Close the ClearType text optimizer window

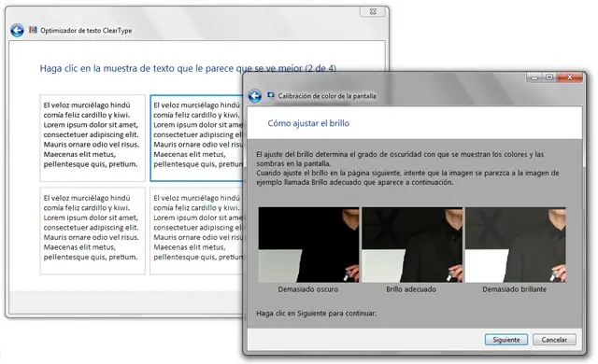click(x=373, y=11)
